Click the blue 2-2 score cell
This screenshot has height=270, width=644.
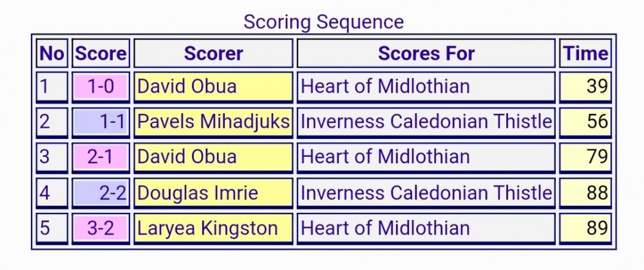coord(100,193)
